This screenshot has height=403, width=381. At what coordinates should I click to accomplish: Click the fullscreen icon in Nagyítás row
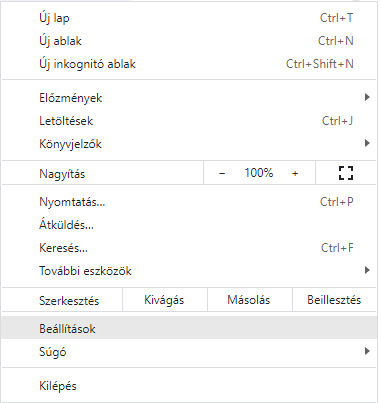[x=346, y=173]
